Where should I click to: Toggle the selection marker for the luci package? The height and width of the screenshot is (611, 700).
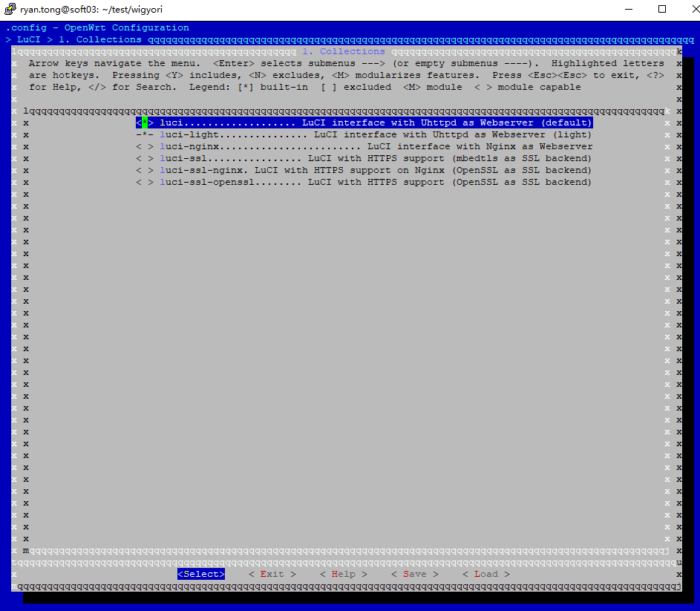(x=145, y=122)
